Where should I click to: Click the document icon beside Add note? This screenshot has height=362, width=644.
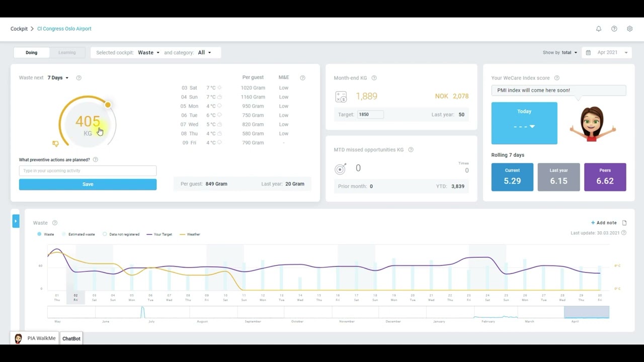tap(624, 223)
